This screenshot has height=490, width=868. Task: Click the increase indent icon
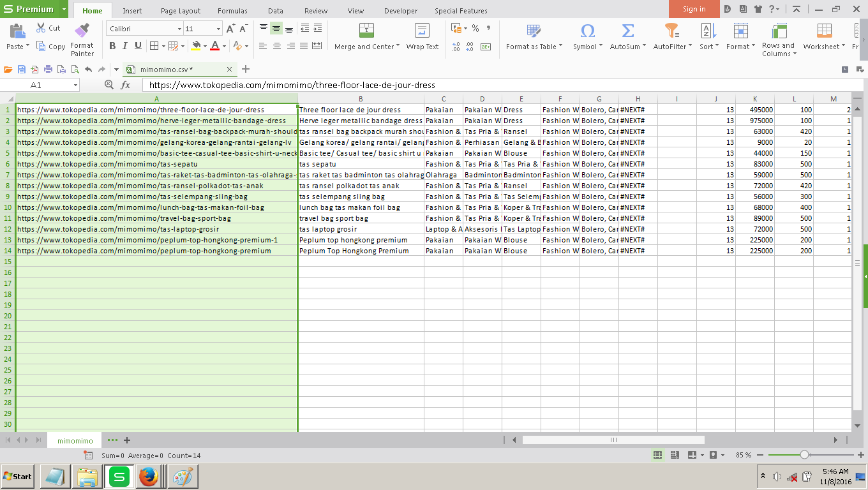pos(318,29)
